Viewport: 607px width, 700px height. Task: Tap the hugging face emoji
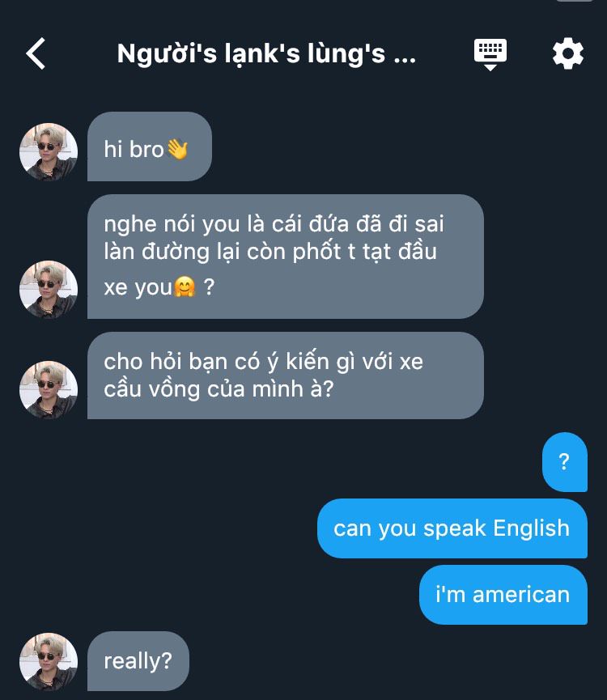pos(185,286)
